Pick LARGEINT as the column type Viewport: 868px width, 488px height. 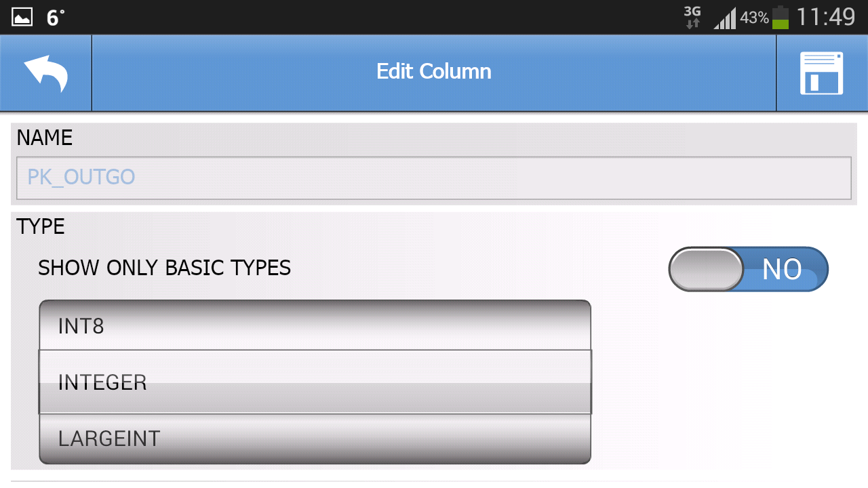[x=315, y=439]
